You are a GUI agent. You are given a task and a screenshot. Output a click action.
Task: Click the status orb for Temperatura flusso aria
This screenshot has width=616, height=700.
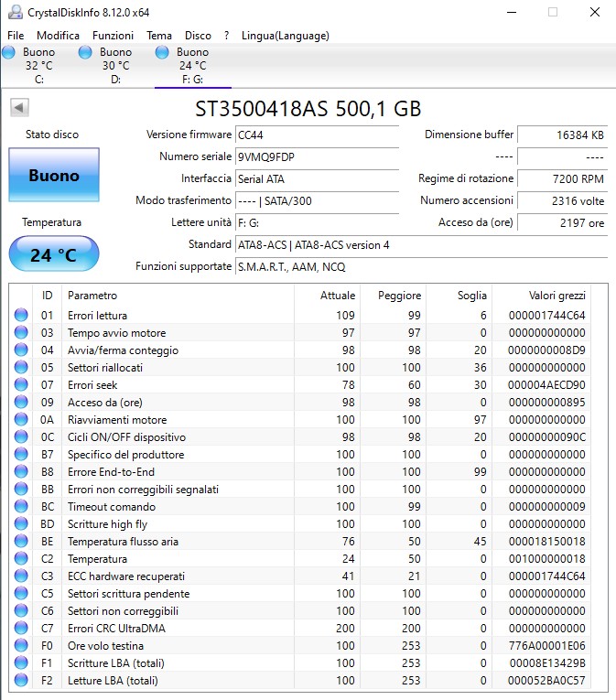(x=21, y=542)
